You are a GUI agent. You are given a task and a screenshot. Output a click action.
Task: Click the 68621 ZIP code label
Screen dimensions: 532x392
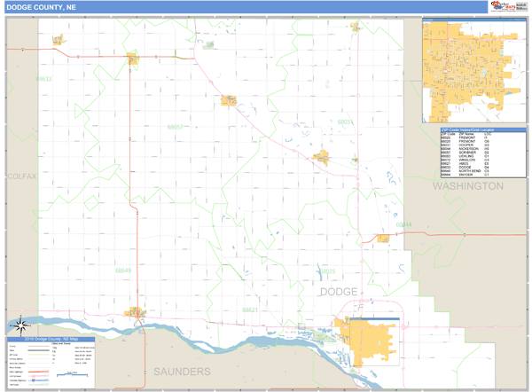250,310
